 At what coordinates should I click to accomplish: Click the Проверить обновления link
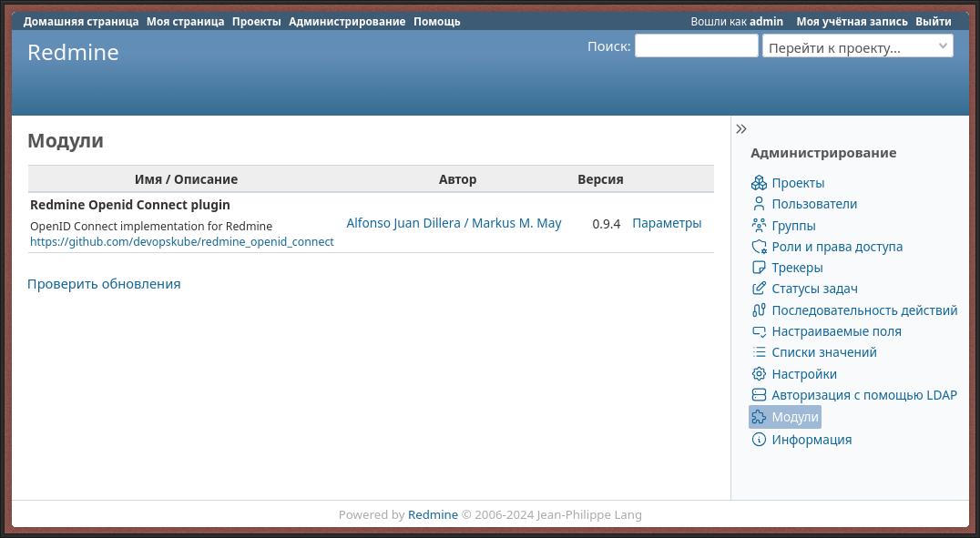[x=104, y=284]
